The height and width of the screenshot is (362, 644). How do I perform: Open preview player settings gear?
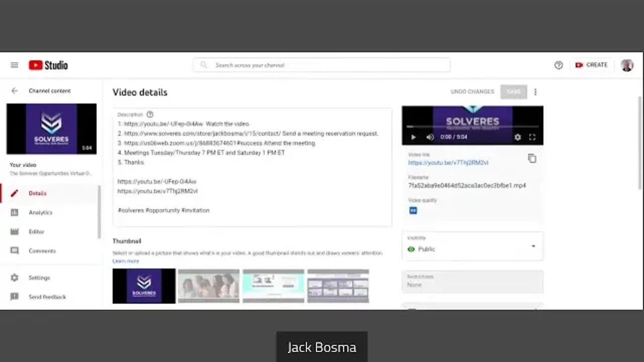click(518, 137)
